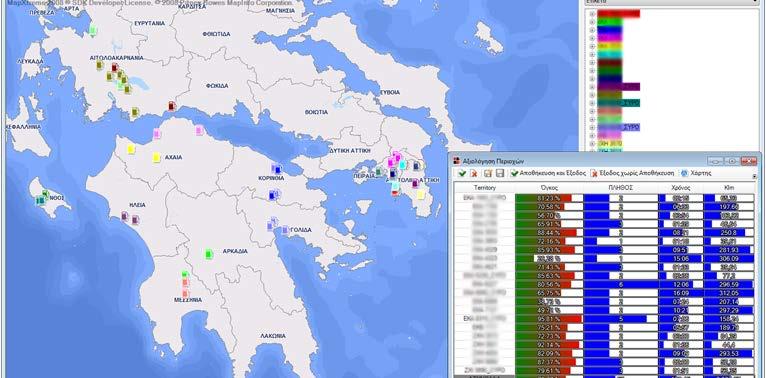Expand the blue third tree item
Image resolution: width=766 pixels, height=378 pixels.
(x=593, y=30)
